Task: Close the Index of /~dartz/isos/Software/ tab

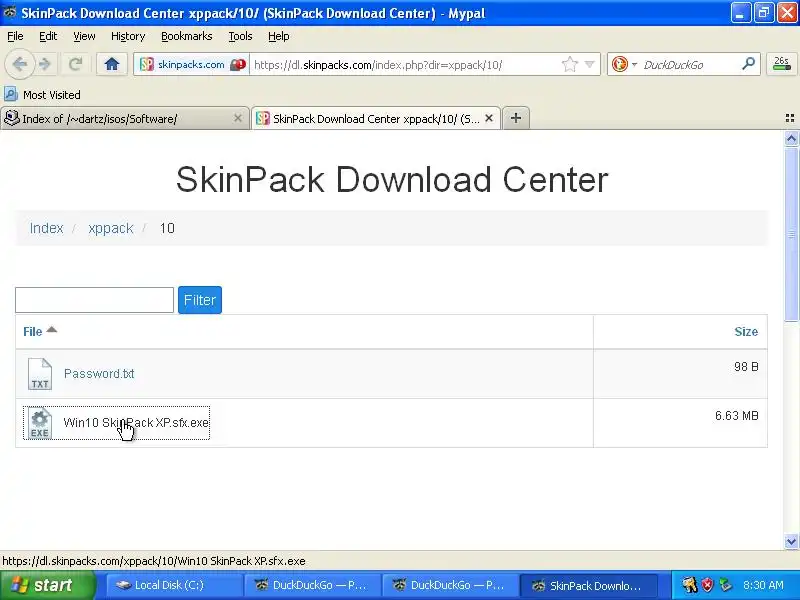Action: click(237, 118)
